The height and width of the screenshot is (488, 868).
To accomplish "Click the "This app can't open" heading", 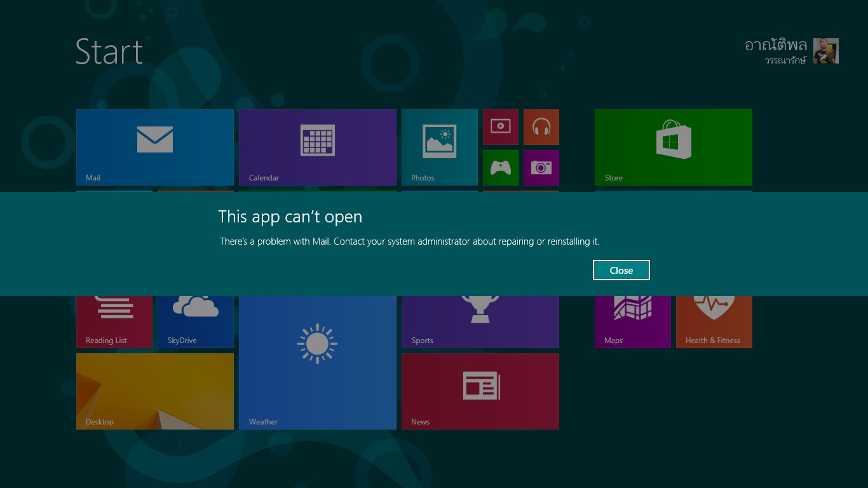I will (x=290, y=217).
